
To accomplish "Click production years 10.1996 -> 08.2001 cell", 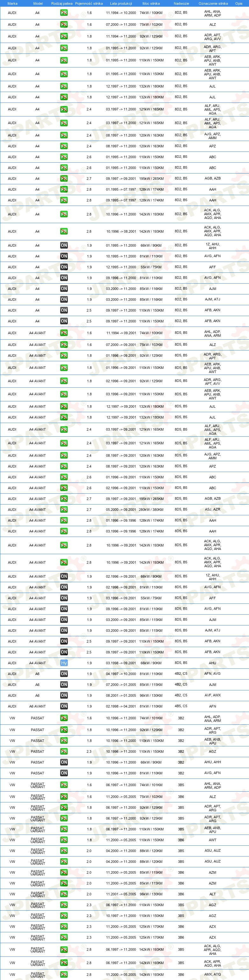I will [x=121, y=231].
